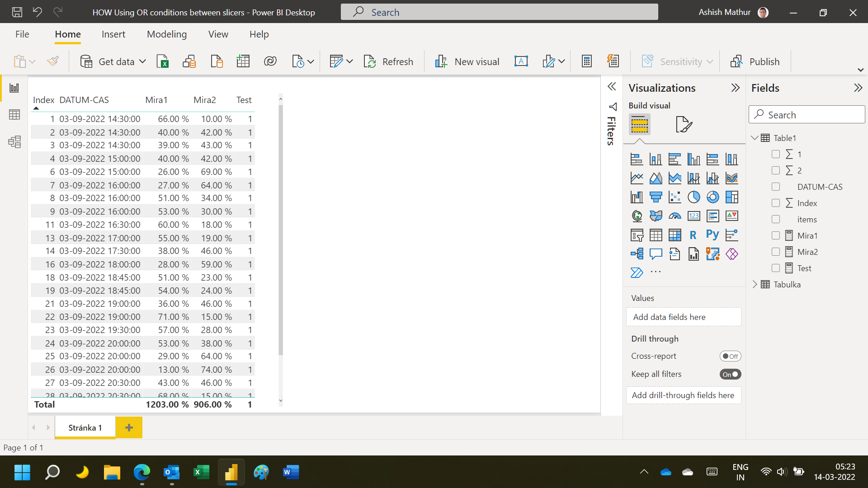Select the Line chart visual
Screen dimensions: 868x488
tap(637, 178)
